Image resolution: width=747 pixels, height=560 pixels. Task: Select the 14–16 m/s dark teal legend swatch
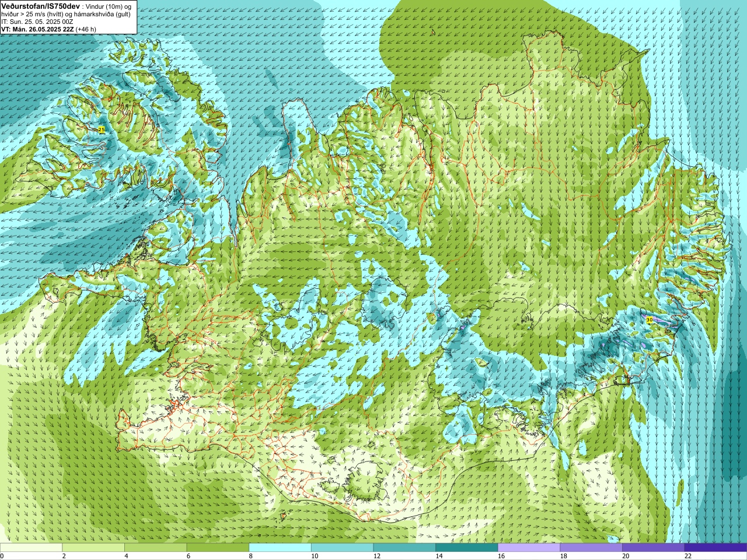point(467,548)
